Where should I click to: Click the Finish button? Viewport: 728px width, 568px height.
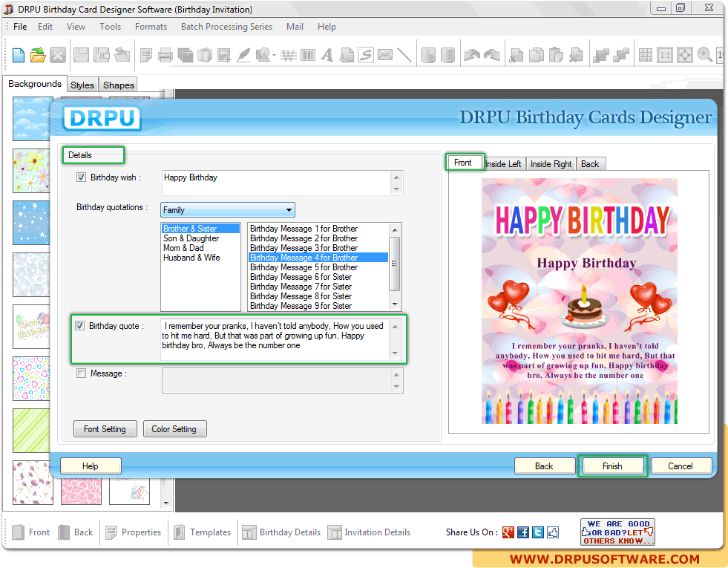(x=612, y=466)
